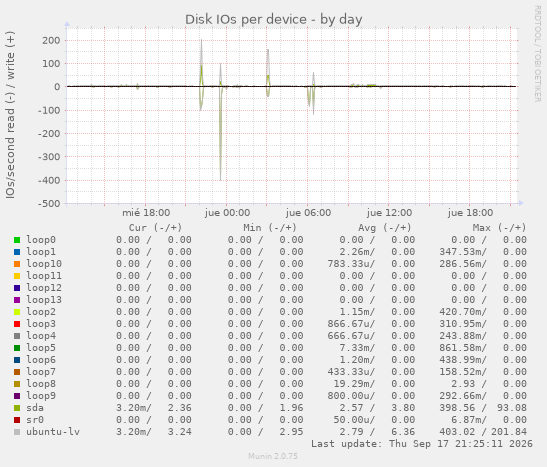Click loop1 max value '347.53m/'

[463, 252]
